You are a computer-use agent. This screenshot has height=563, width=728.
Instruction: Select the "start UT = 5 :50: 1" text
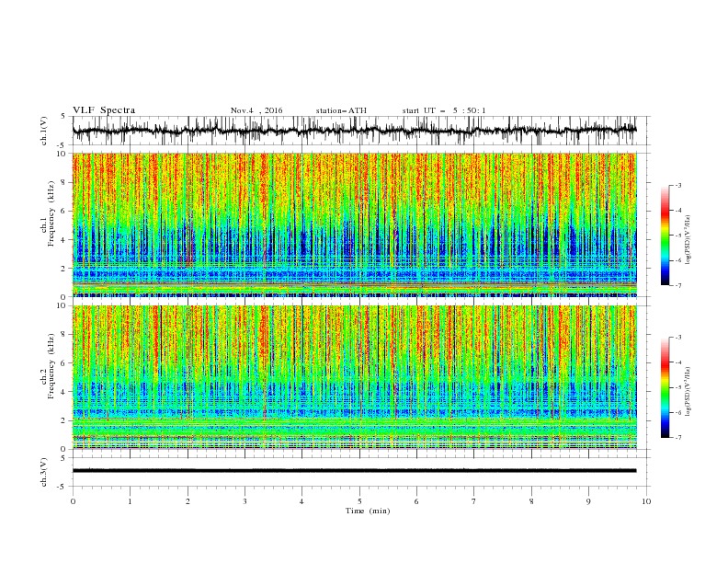[444, 110]
